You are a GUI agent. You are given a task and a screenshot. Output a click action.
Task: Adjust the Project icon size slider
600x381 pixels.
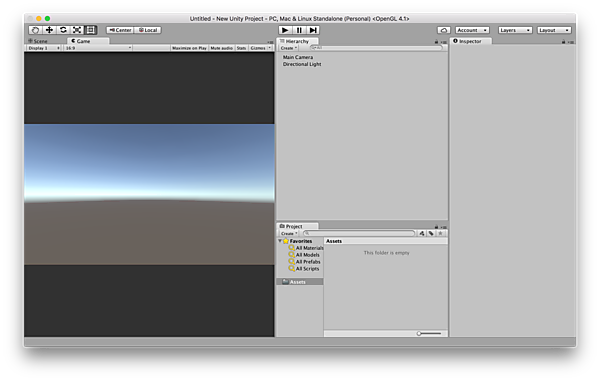coord(429,334)
